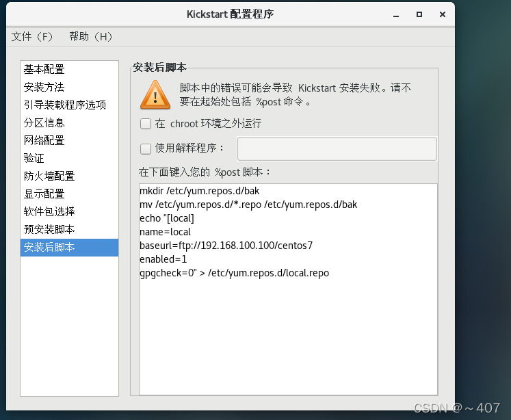Enable 在 chroot 环境之外运行 checkbox

click(145, 124)
